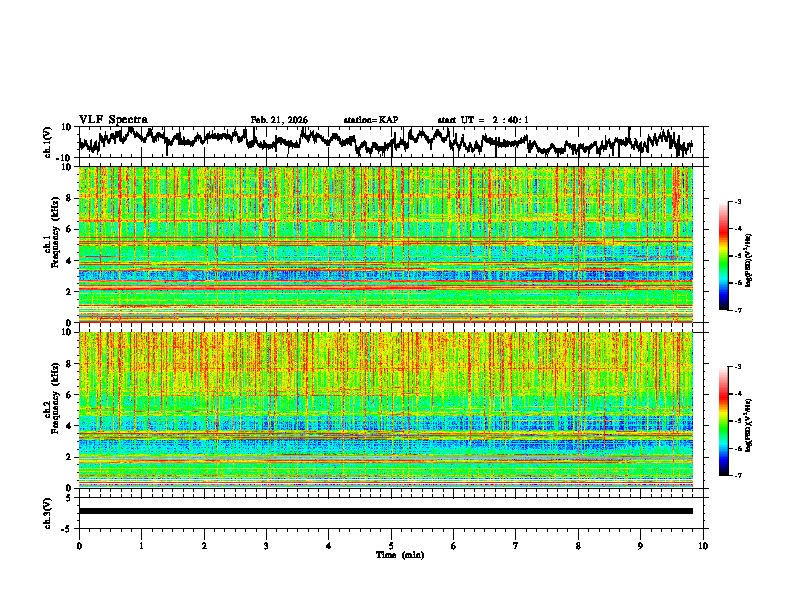Click time axis tick label "5"
Image resolution: width=792 pixels, height=612 pixels.
point(391,546)
